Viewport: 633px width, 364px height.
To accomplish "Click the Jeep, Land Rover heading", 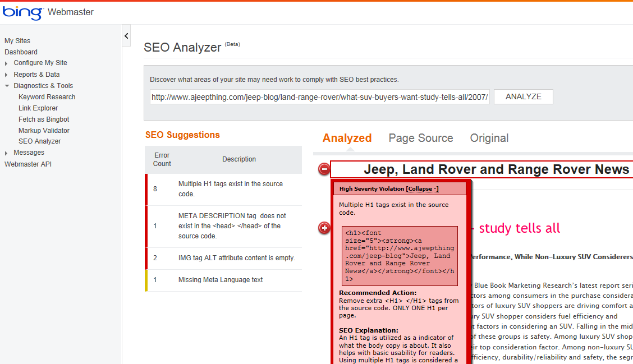I will (497, 169).
